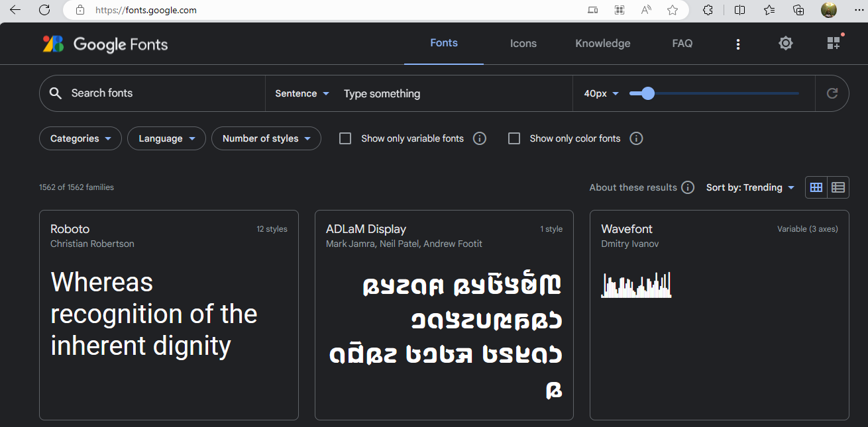This screenshot has width=868, height=427.
Task: Click 'Christian Robertson' author text
Action: tap(92, 244)
